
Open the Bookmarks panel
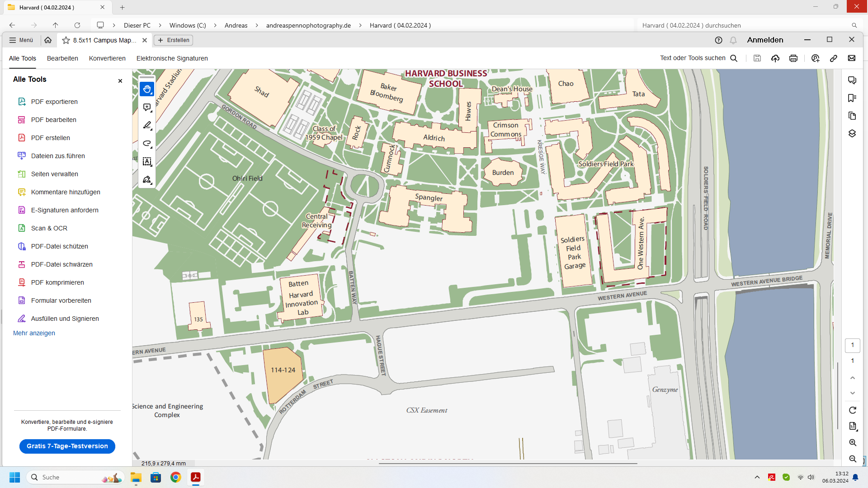coord(852,98)
